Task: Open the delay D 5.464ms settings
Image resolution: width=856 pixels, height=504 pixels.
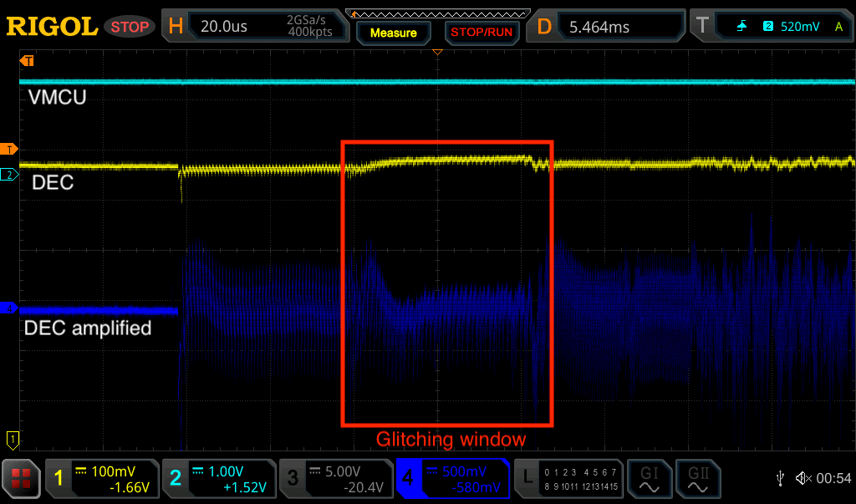Action: point(609,26)
